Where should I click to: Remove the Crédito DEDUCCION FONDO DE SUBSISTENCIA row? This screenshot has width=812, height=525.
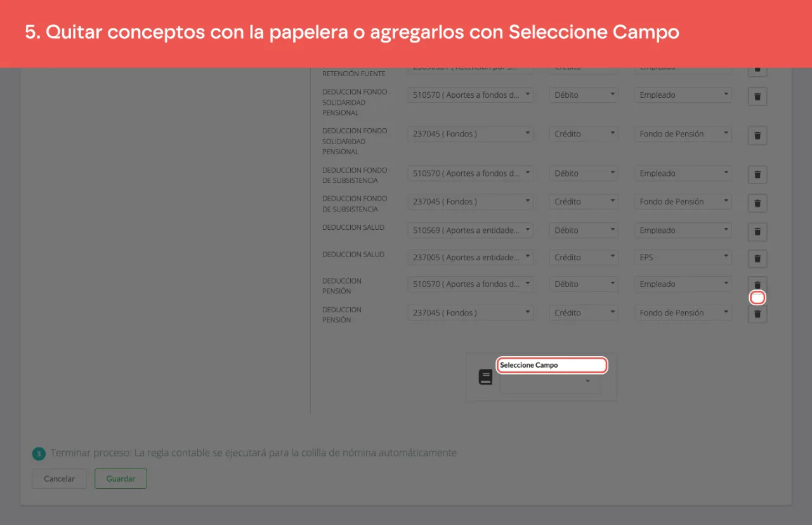click(x=757, y=204)
